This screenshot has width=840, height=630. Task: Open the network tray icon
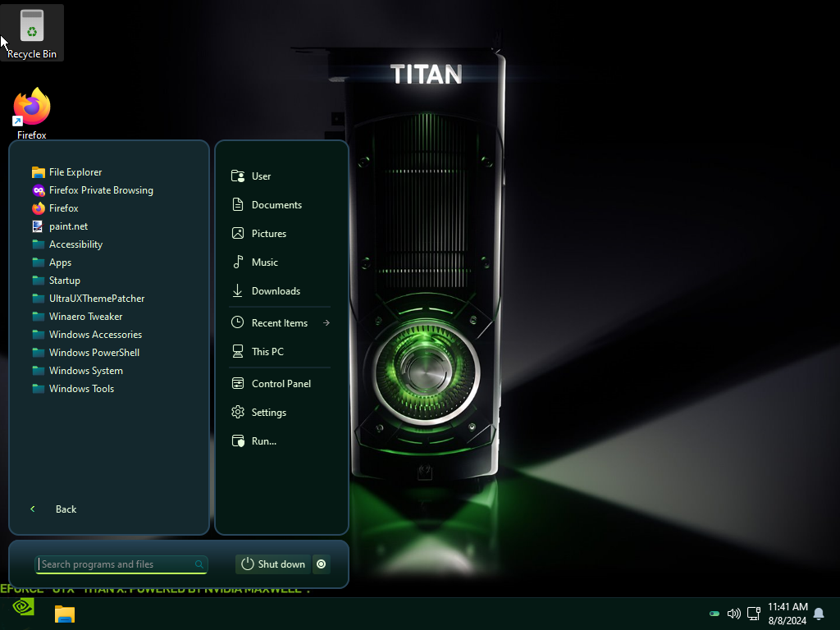(x=754, y=614)
